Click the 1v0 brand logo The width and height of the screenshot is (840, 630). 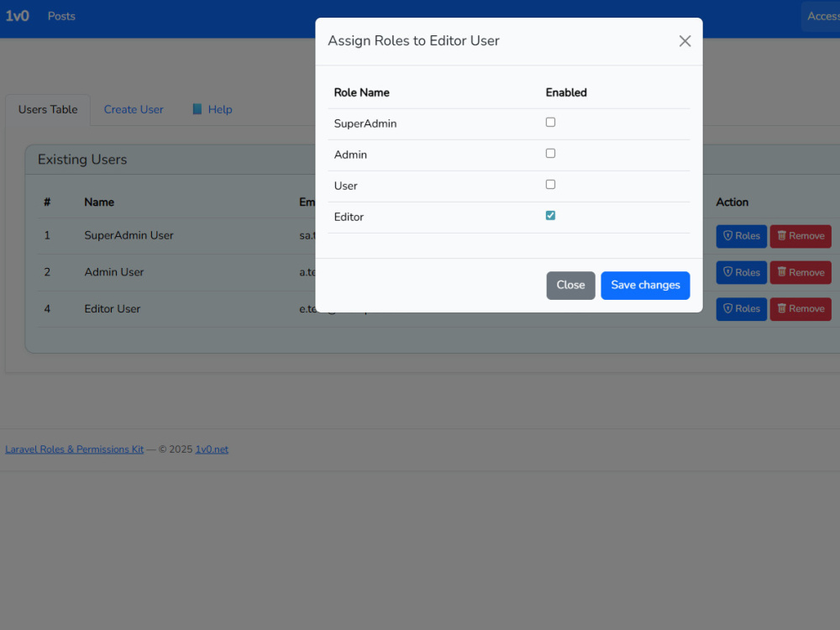click(x=17, y=16)
